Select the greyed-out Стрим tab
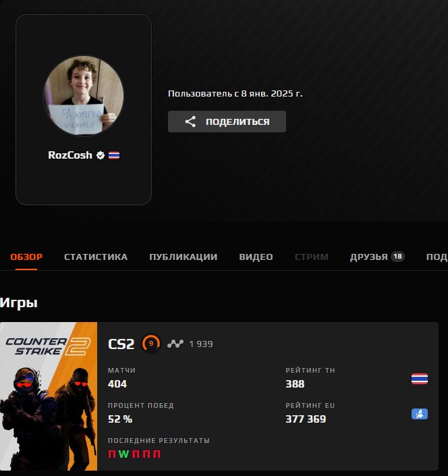 click(311, 257)
